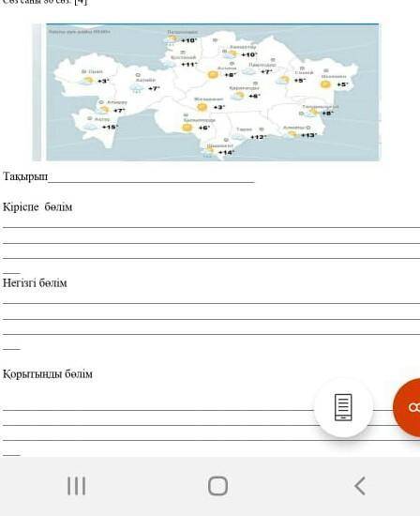
Task: Open the Kazakhstan weather map image
Action: coord(212,92)
